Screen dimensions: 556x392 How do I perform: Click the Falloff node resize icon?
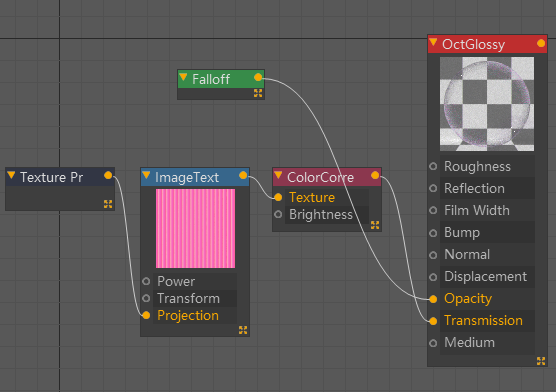258,93
